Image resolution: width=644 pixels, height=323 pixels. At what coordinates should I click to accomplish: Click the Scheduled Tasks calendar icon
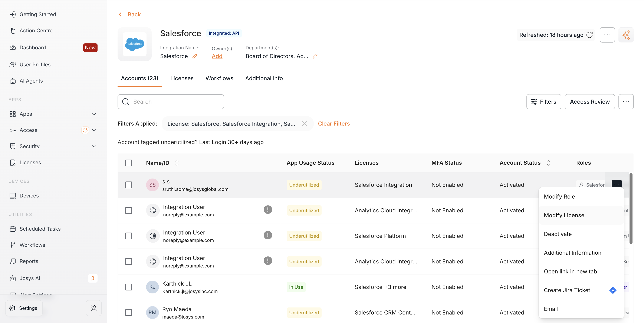pyautogui.click(x=13, y=229)
